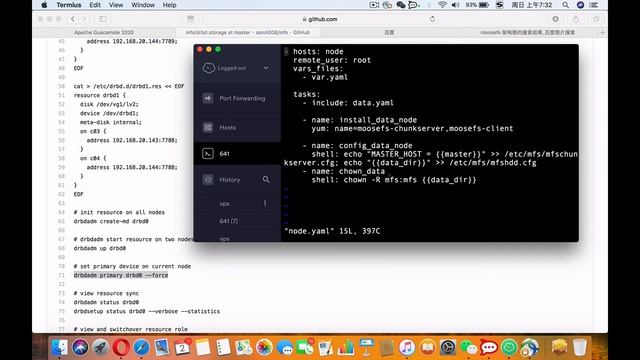This screenshot has width=640, height=360.
Task: Switch to Apache Guacamole Safari tab
Action: coord(104,32)
